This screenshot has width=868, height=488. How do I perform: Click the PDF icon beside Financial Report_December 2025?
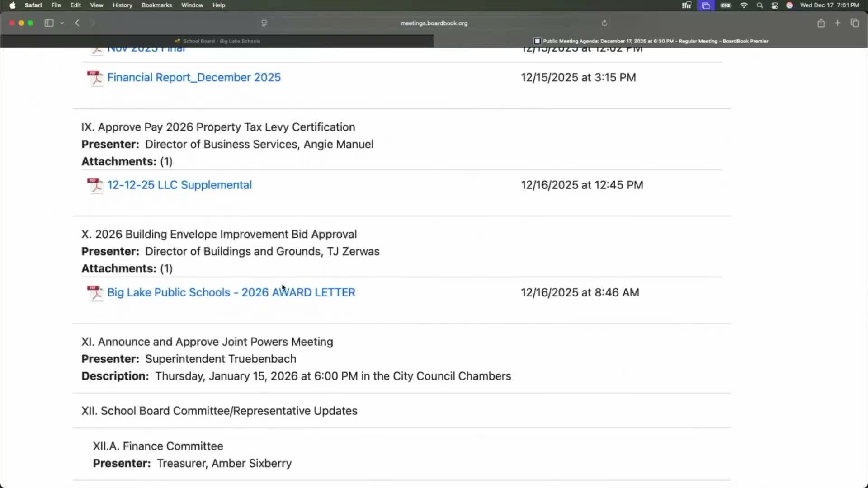(x=95, y=78)
